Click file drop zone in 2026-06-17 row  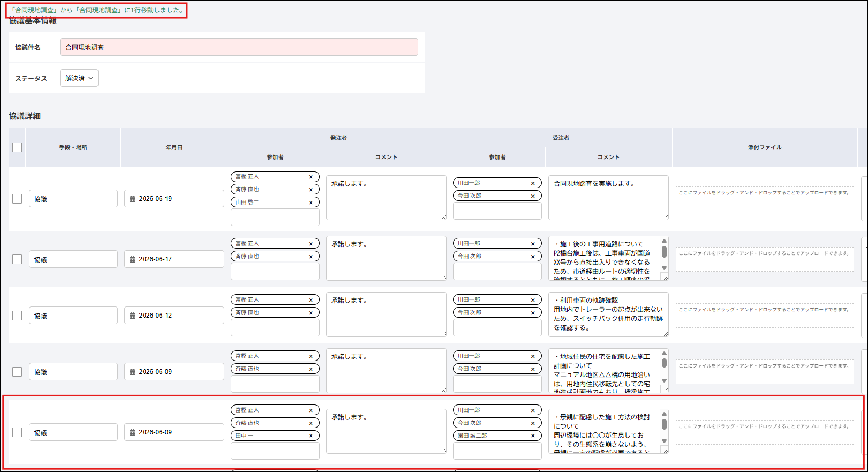tap(765, 259)
